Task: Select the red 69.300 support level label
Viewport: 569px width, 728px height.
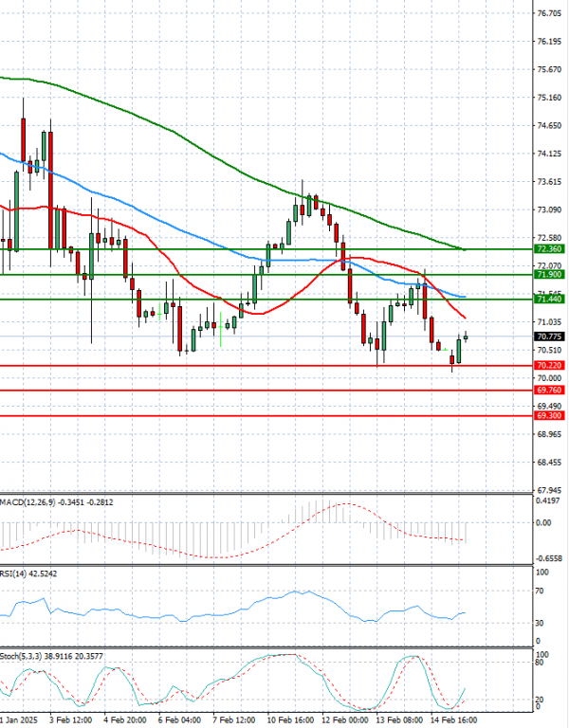Action: point(549,415)
